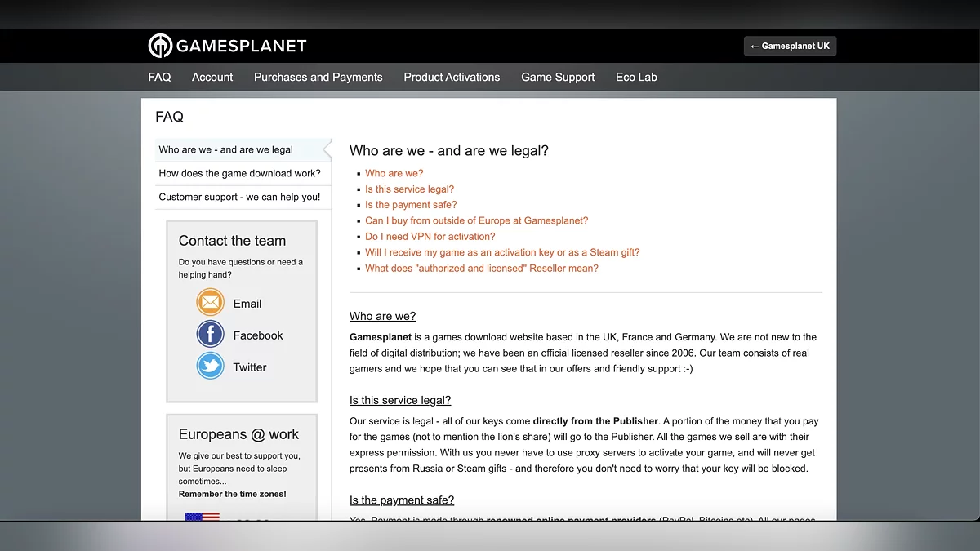The height and width of the screenshot is (551, 980).
Task: Open the Email contact icon
Action: point(210,303)
